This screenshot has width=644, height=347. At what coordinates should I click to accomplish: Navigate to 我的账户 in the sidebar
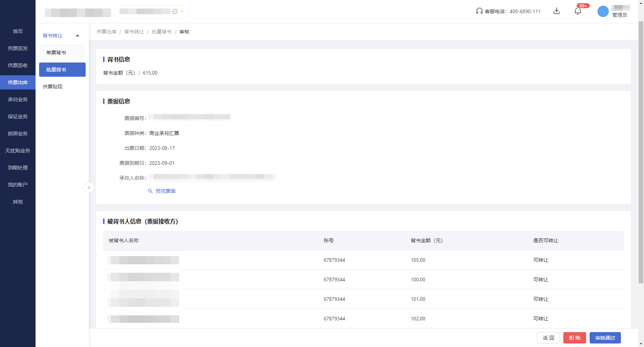point(18,185)
